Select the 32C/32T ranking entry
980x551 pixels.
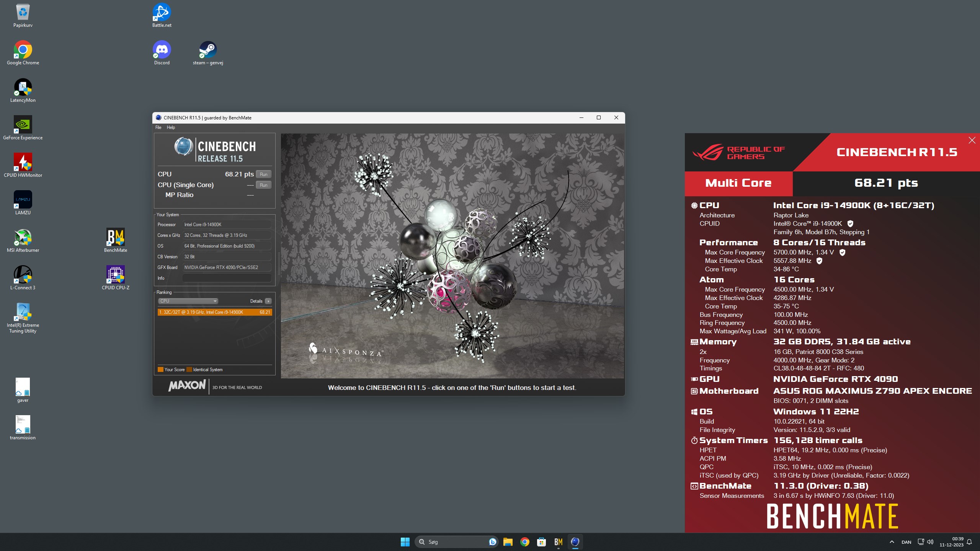[x=215, y=312]
